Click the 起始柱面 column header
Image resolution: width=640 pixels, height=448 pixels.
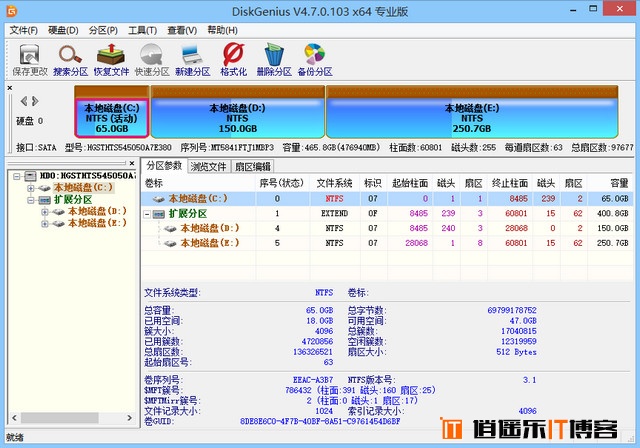[x=410, y=184]
